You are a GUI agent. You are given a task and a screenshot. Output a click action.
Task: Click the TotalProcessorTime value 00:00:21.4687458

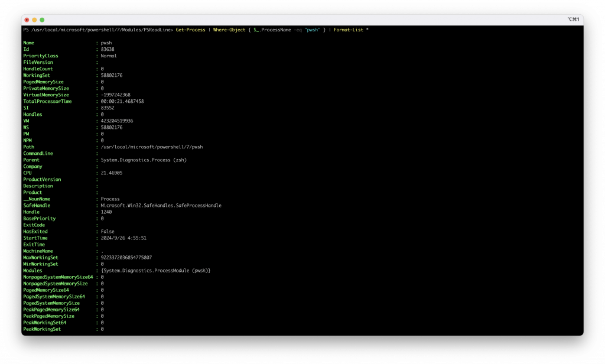pos(122,102)
